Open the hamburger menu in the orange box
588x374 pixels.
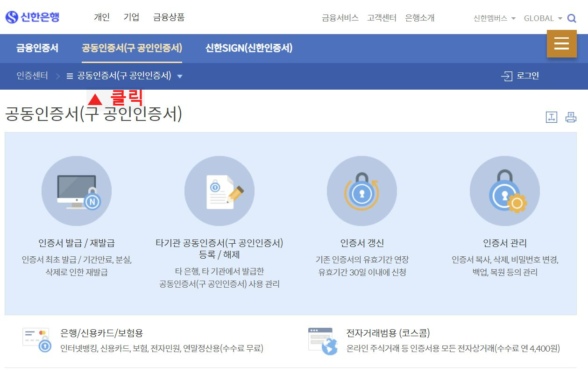click(562, 44)
